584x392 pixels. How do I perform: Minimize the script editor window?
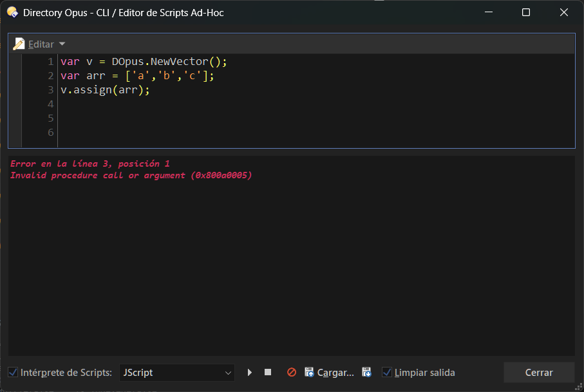(x=487, y=12)
